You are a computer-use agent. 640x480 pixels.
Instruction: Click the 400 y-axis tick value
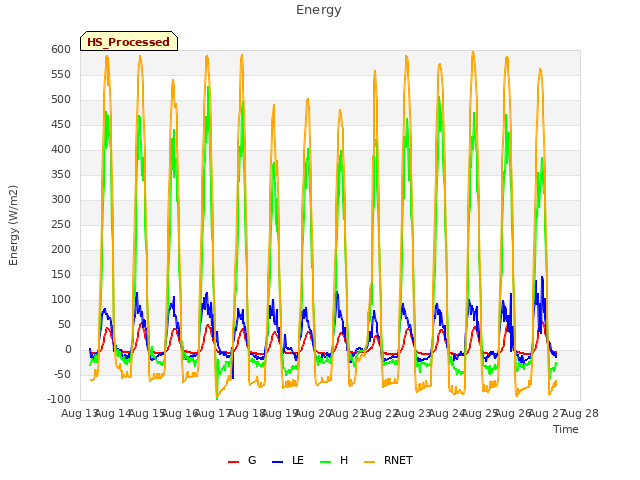pyautogui.click(x=61, y=149)
